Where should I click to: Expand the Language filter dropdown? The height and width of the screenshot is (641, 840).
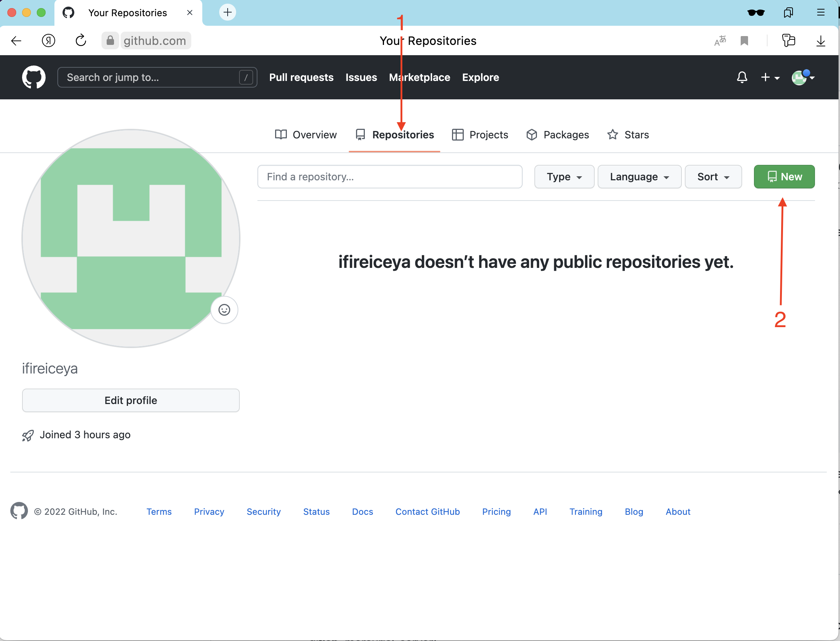coord(639,177)
